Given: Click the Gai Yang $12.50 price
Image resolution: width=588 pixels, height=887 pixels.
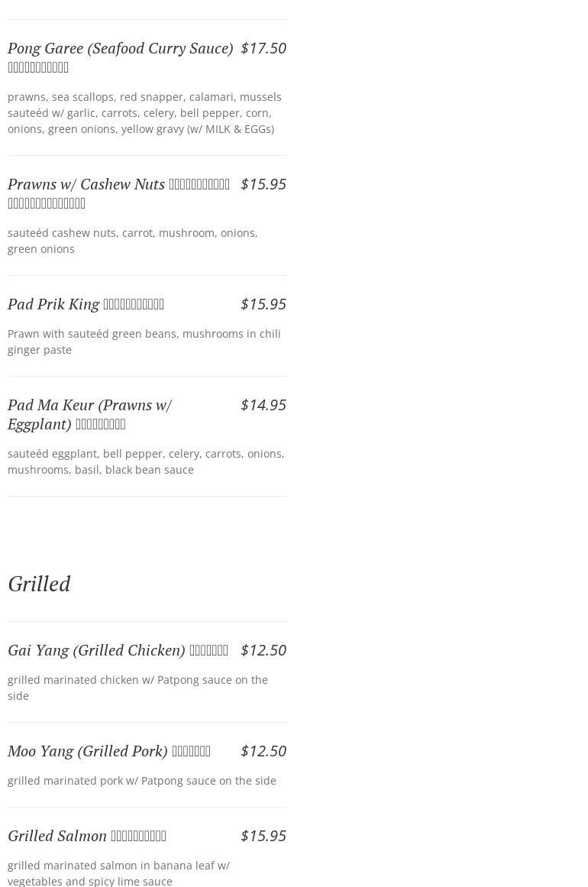Looking at the screenshot, I should point(263,650).
